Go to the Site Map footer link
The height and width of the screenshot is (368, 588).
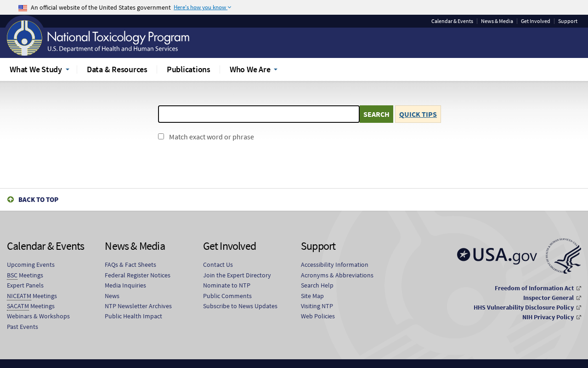coord(312,296)
